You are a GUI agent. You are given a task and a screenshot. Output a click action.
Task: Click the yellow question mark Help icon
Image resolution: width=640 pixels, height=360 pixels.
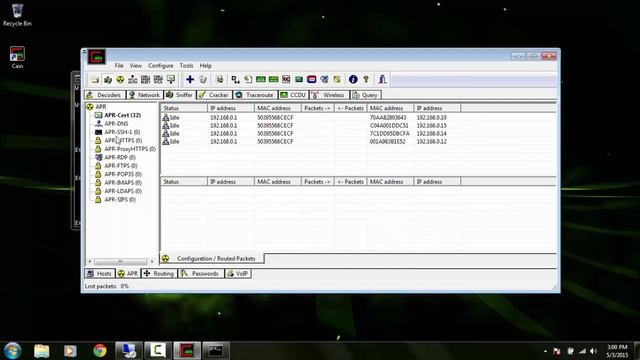(x=366, y=80)
